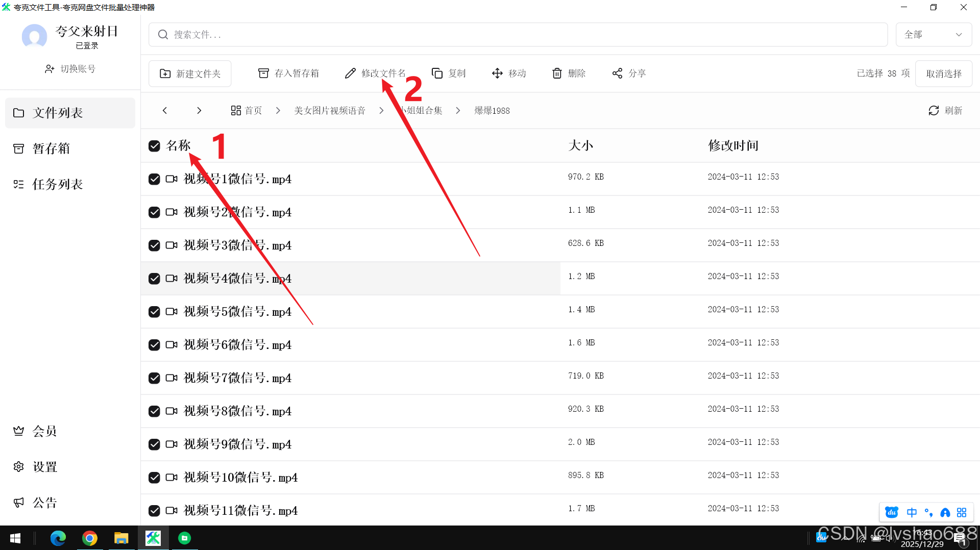Open Google Chrome from the taskbar

pos(90,538)
